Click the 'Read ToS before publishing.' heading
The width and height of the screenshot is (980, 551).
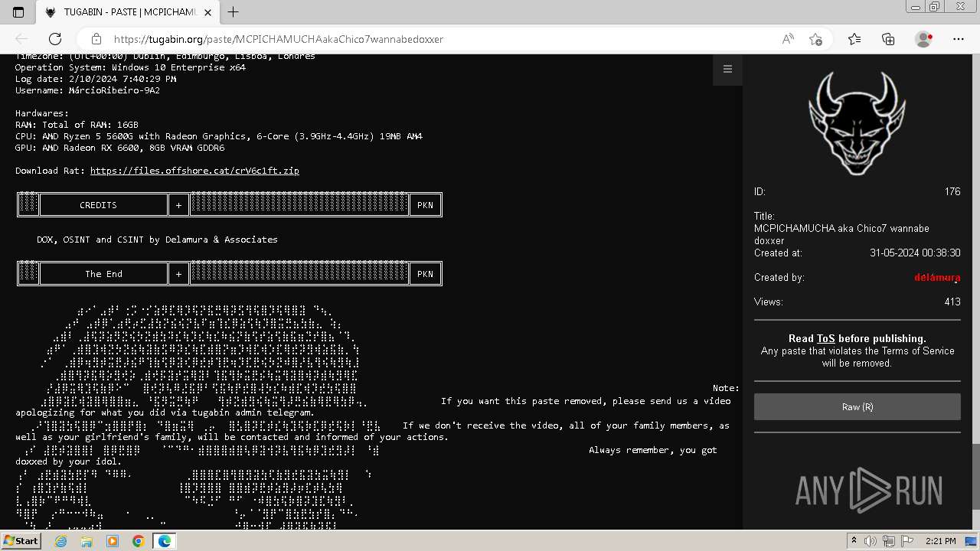(x=857, y=338)
